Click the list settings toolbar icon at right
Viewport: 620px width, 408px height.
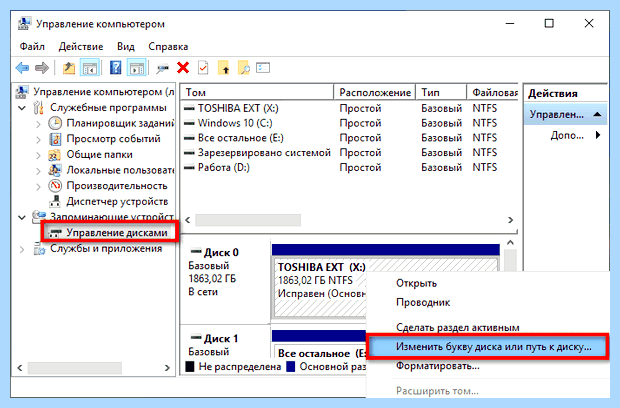click(x=263, y=68)
